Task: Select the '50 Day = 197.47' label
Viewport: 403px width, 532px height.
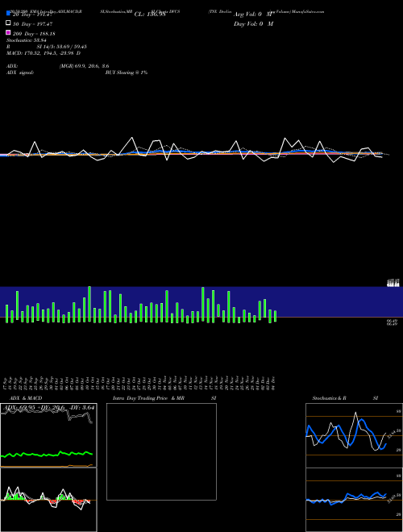Action: pyautogui.click(x=32, y=24)
